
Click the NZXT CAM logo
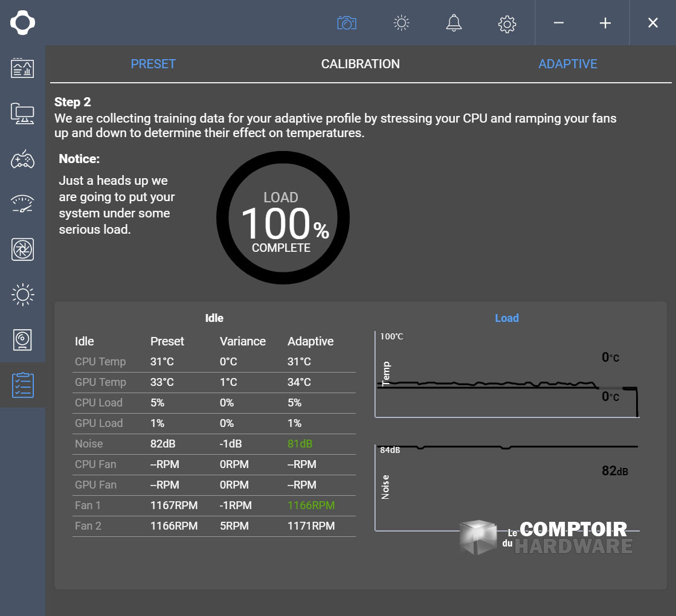[x=22, y=23]
